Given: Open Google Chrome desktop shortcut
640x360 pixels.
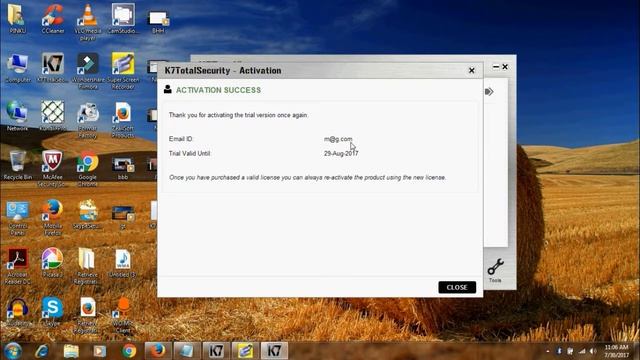Looking at the screenshot, I should click(x=88, y=169).
